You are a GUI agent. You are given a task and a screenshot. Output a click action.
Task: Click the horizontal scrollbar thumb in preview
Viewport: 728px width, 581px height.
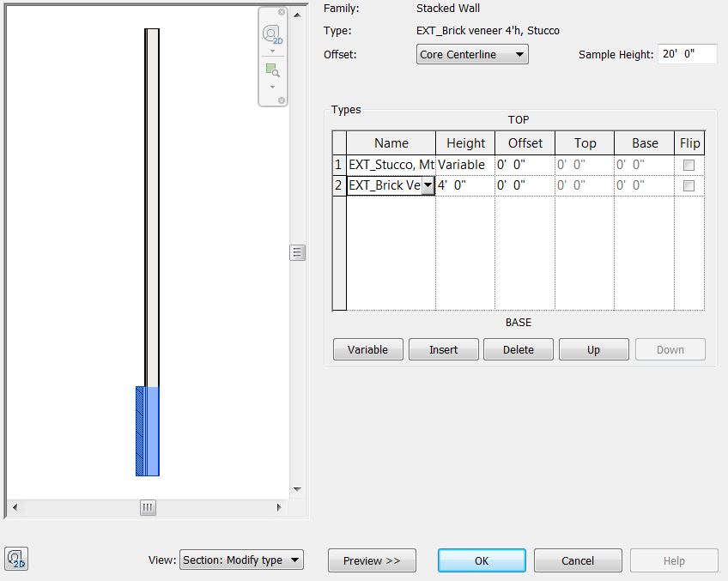click(148, 507)
